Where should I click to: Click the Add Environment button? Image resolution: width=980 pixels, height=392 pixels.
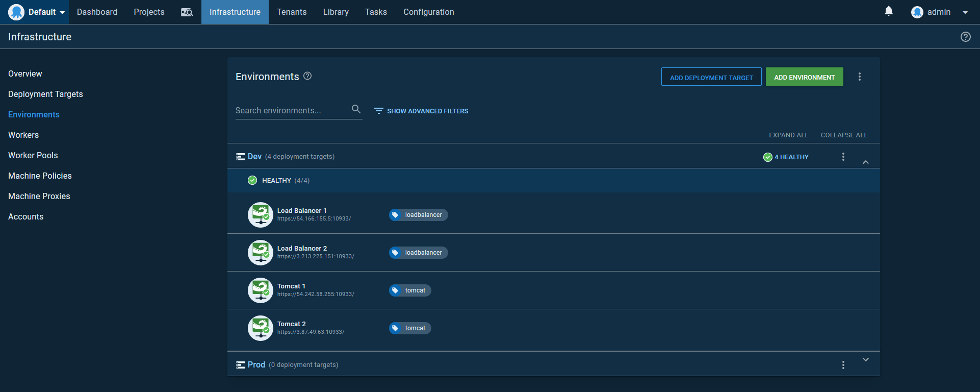point(804,77)
